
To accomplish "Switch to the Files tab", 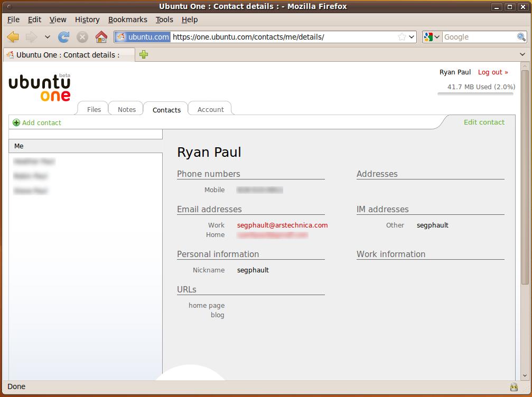I will pyautogui.click(x=94, y=109).
